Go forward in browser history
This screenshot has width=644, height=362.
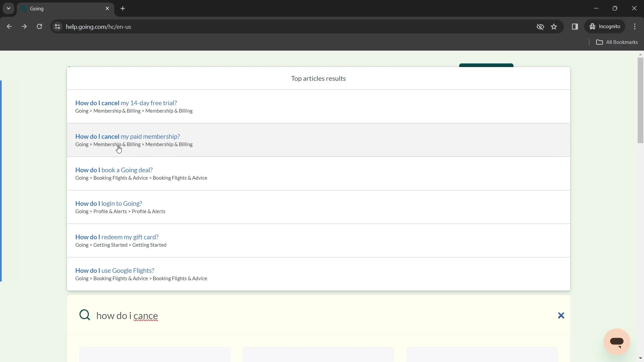point(24,26)
